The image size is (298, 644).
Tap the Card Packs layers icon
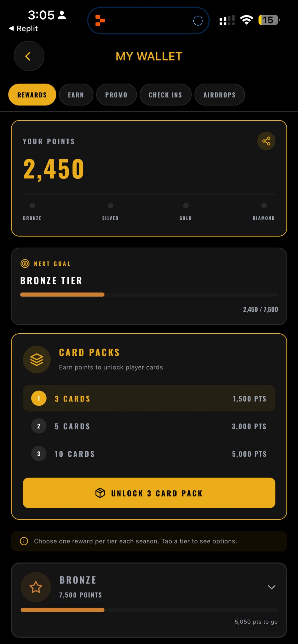click(37, 360)
